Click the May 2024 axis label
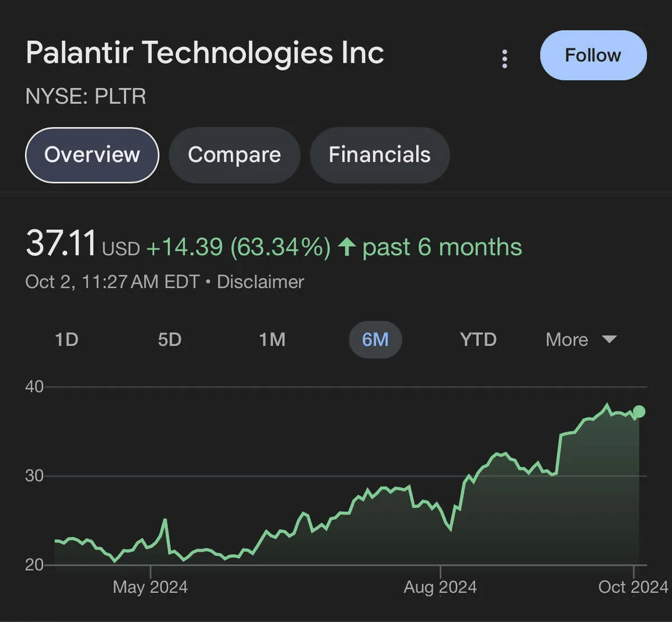This screenshot has height=622, width=672. (x=150, y=587)
